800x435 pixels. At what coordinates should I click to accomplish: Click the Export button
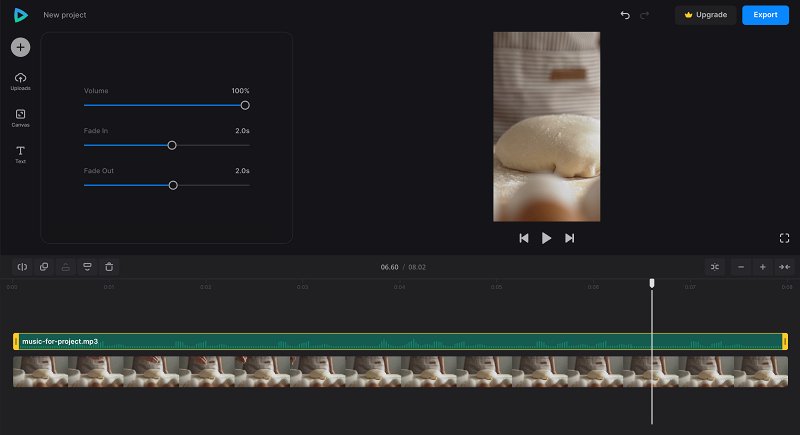click(x=765, y=15)
